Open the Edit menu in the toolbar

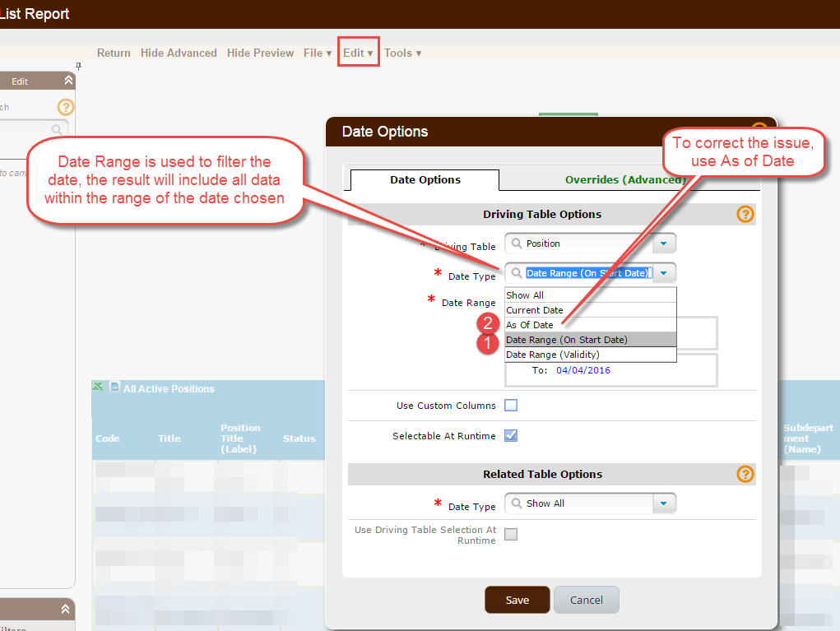tap(358, 53)
